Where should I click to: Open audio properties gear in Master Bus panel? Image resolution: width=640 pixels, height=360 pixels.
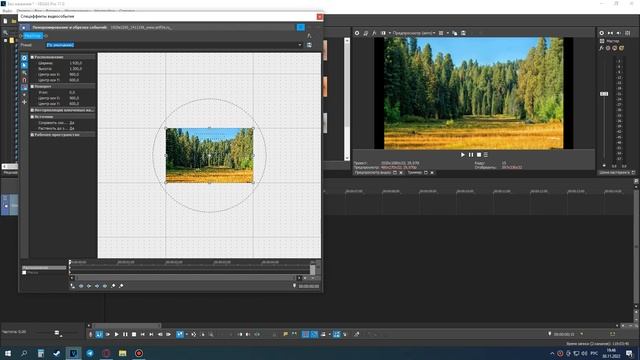click(602, 33)
